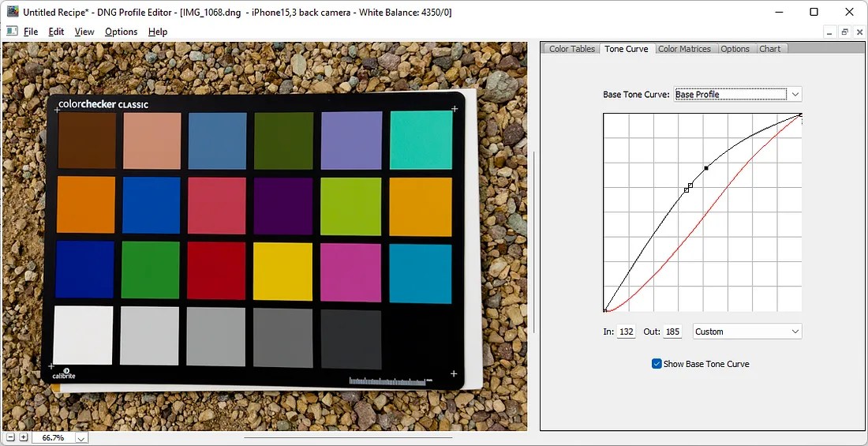Viewport: 868px width, 446px height.
Task: Click the top-right chart corner crosshair marker
Action: 455,109
